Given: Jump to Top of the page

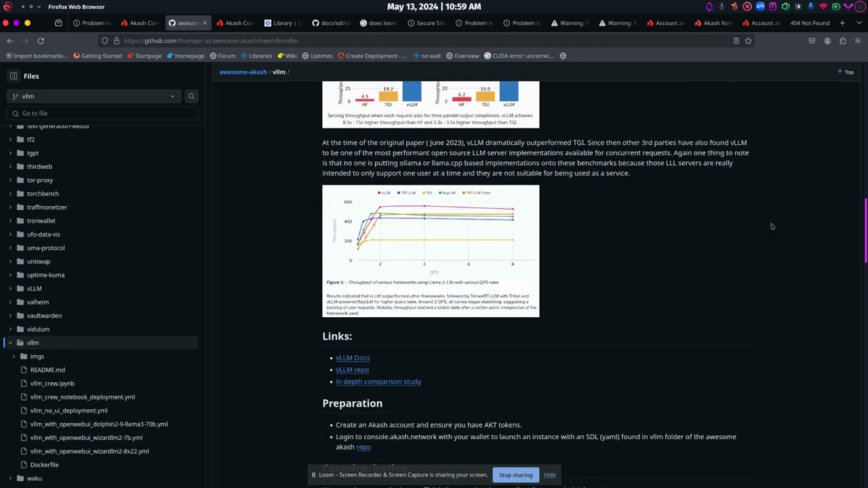Looking at the screenshot, I should point(846,72).
